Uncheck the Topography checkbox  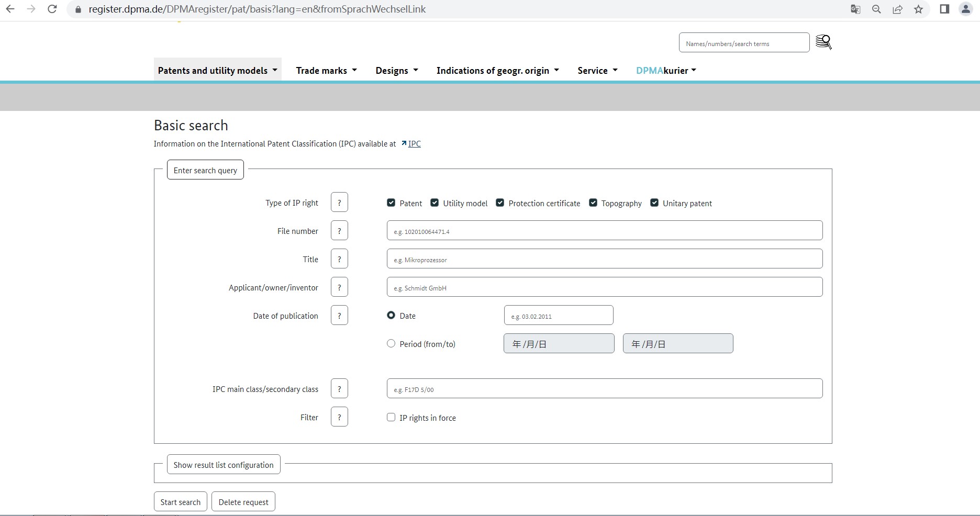point(593,203)
